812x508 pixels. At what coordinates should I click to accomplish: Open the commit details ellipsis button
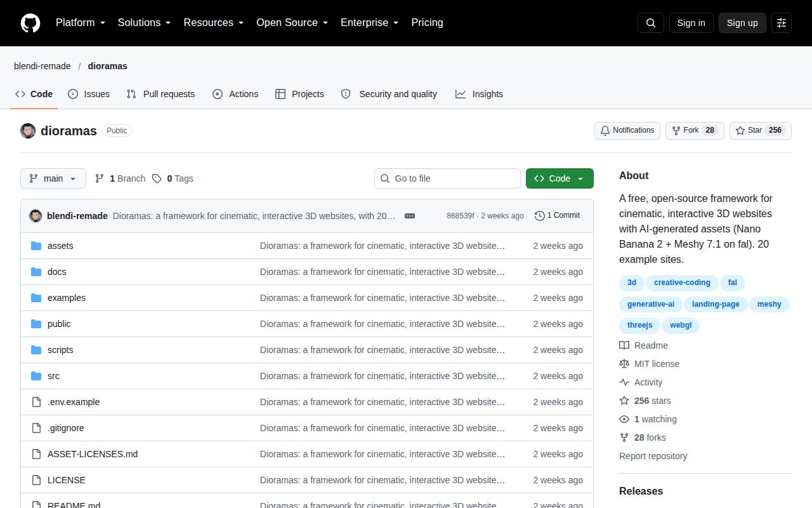(x=410, y=216)
